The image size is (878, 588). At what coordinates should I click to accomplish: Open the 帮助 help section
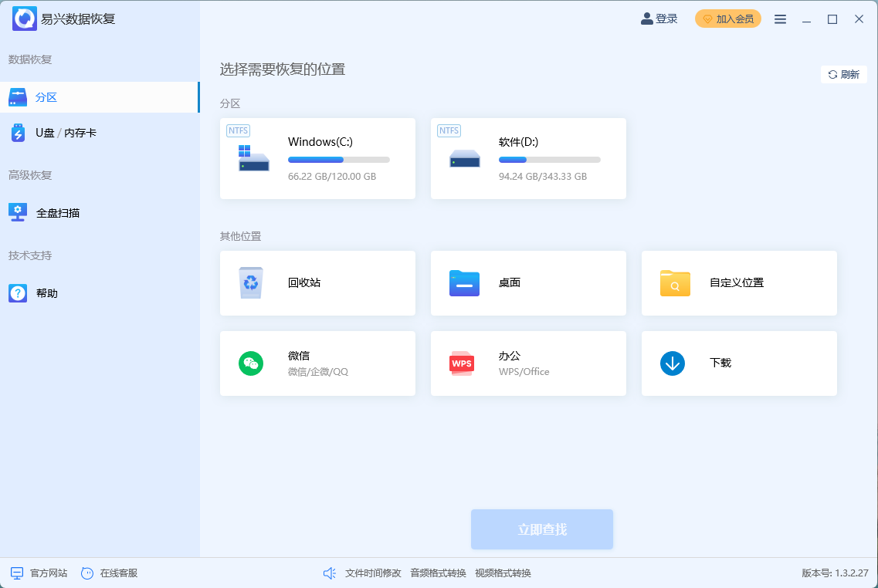pos(46,293)
